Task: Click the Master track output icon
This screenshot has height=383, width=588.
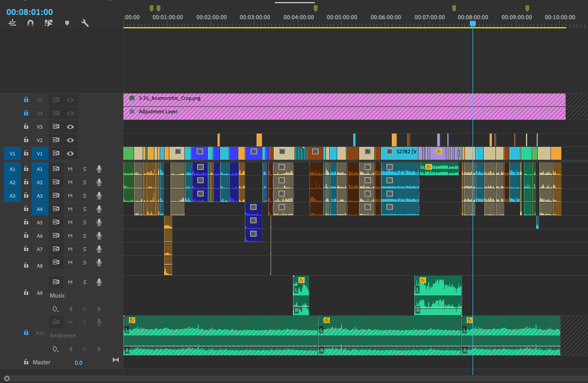Action: [x=115, y=360]
